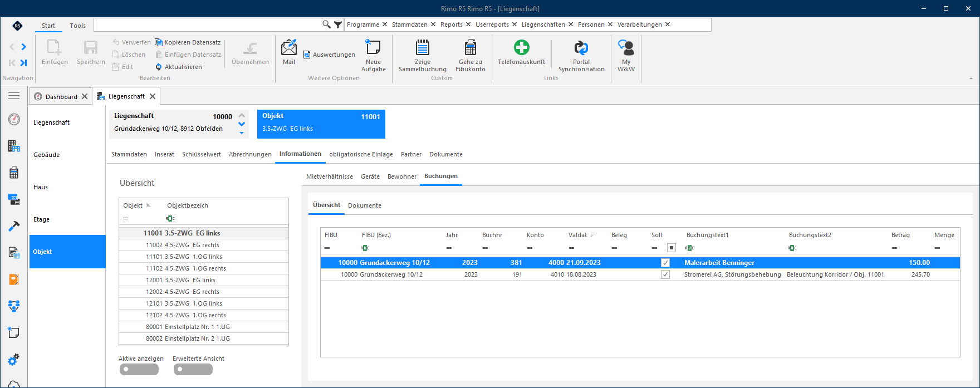Click the search magnifier icon
The height and width of the screenshot is (388, 980).
[x=327, y=24]
